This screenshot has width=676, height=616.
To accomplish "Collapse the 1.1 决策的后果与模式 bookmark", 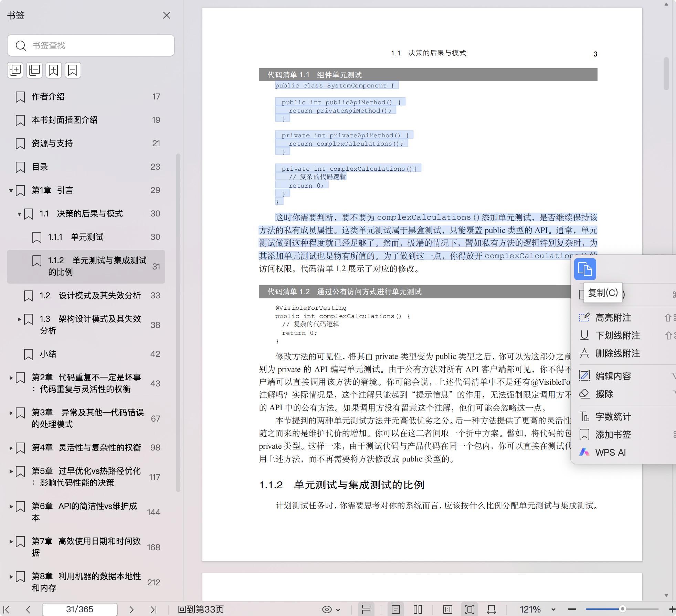I will (x=19, y=214).
